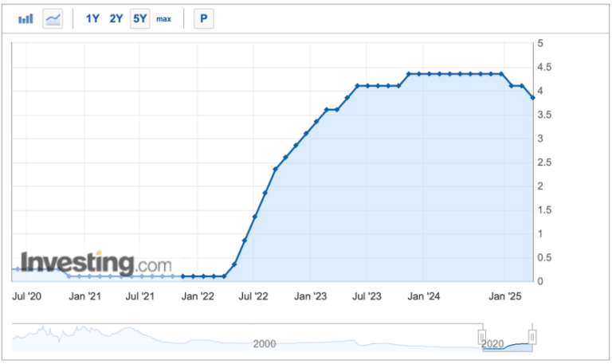Click the 4.5 y-axis label

pyautogui.click(x=544, y=67)
